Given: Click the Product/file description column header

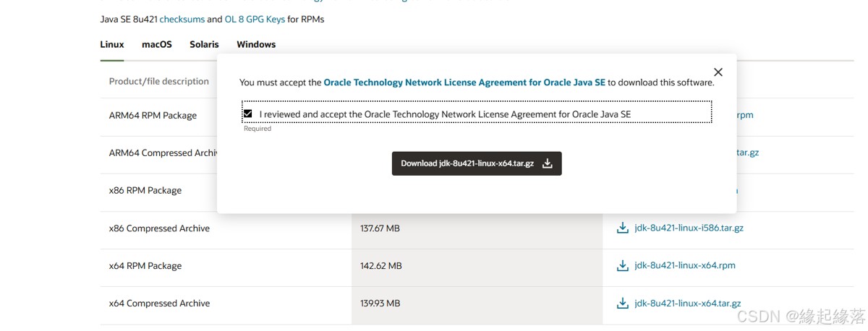Looking at the screenshot, I should tap(159, 82).
